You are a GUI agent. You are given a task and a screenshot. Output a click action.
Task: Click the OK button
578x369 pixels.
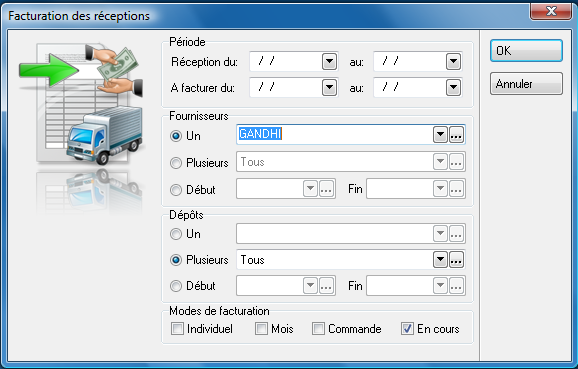point(526,51)
